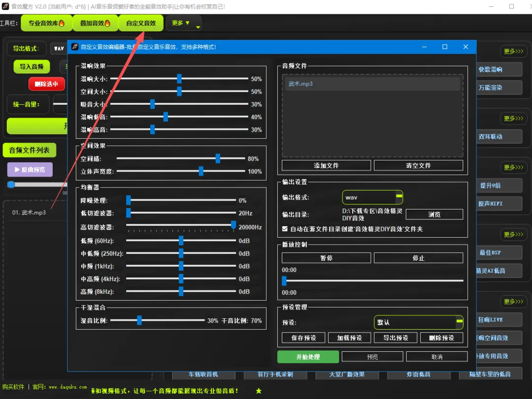The height and width of the screenshot is (399, 532).
Task: Adjust the 中低频 (250Hz) equalizer slider
Action: pos(181,253)
